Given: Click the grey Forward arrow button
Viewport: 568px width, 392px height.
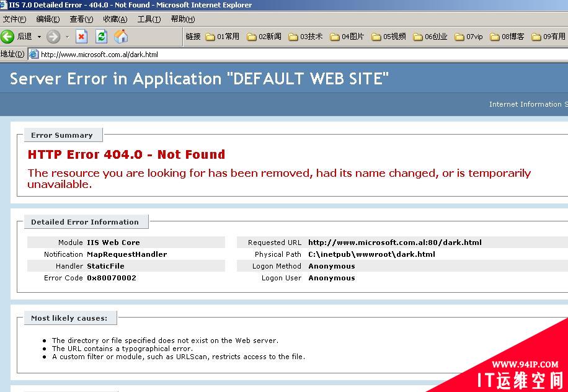Looking at the screenshot, I should tap(53, 37).
